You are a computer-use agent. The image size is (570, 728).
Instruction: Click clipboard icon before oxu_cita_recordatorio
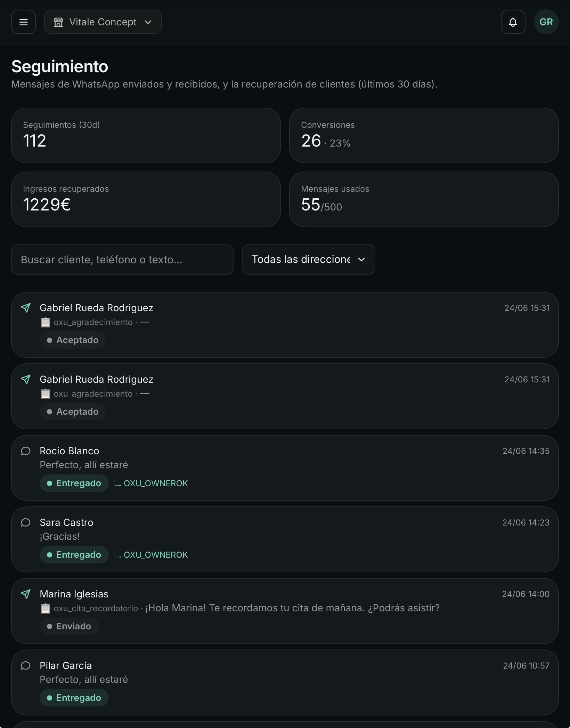45,609
